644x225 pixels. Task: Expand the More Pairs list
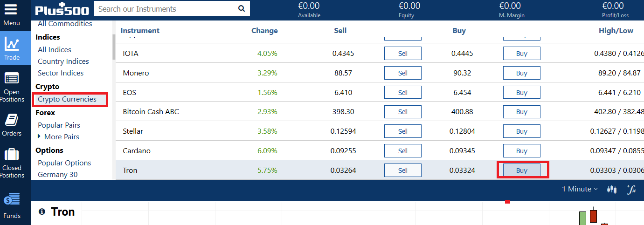coord(58,137)
